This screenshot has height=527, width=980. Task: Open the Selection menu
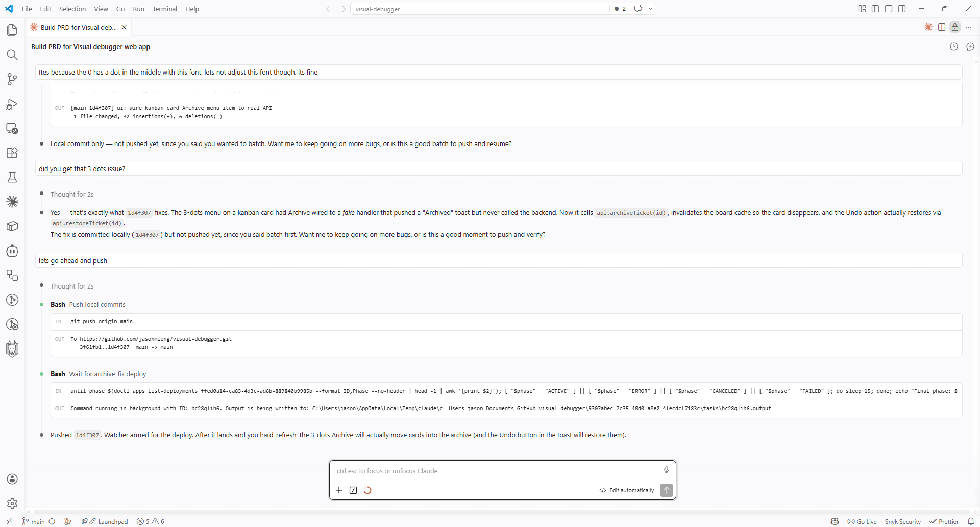[72, 9]
